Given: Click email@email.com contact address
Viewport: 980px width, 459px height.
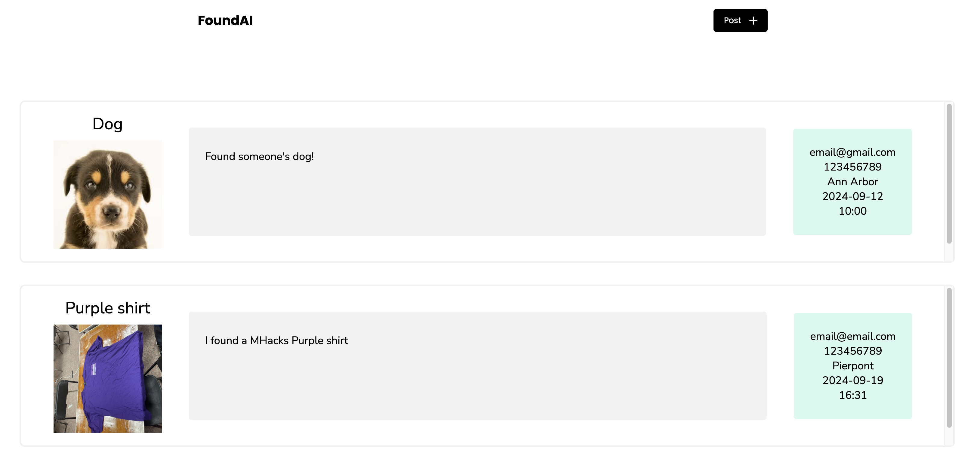Looking at the screenshot, I should (x=853, y=336).
